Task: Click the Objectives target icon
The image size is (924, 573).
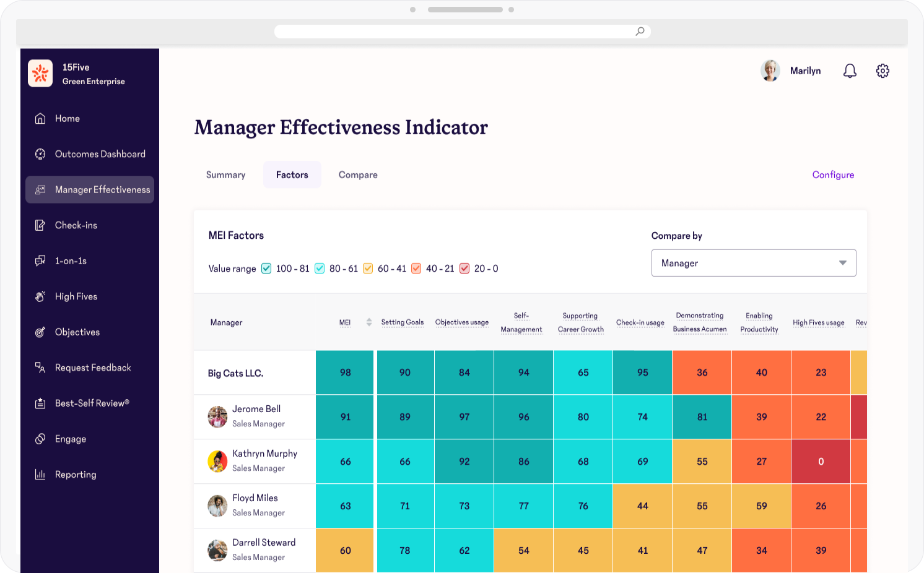Action: coord(40,332)
